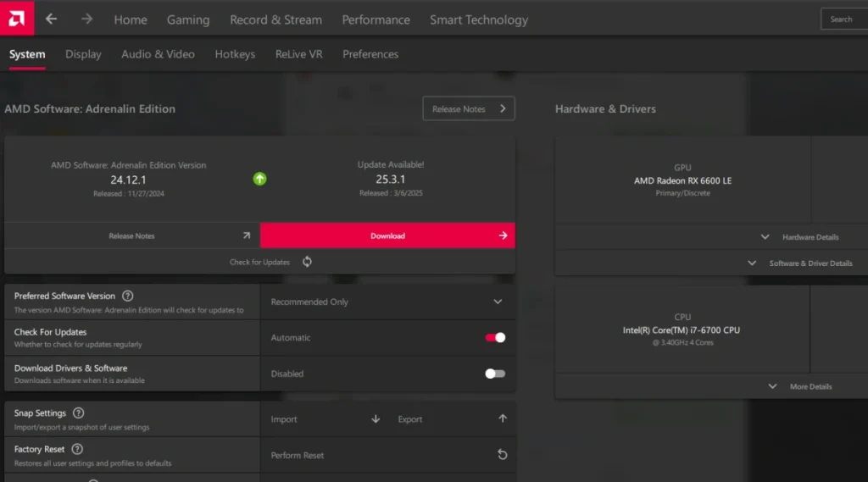The width and height of the screenshot is (868, 482).
Task: Click the Hardware & Drivers heading
Action: (x=605, y=109)
